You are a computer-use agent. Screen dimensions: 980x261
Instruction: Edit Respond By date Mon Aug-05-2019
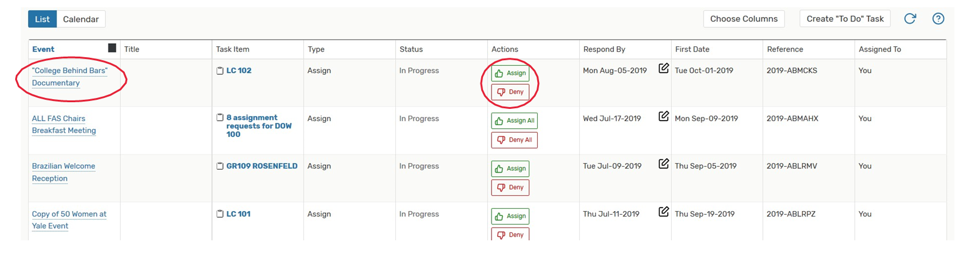tap(663, 68)
